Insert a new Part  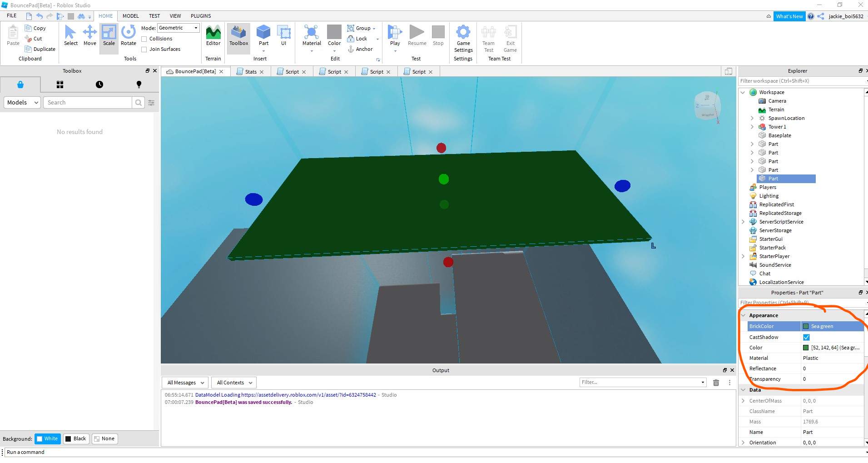(263, 35)
